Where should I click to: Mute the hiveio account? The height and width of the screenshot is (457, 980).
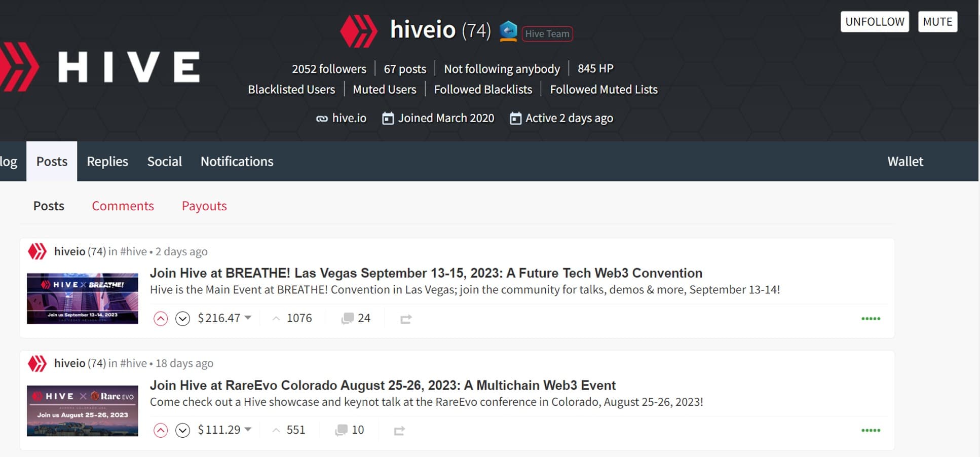click(x=937, y=22)
